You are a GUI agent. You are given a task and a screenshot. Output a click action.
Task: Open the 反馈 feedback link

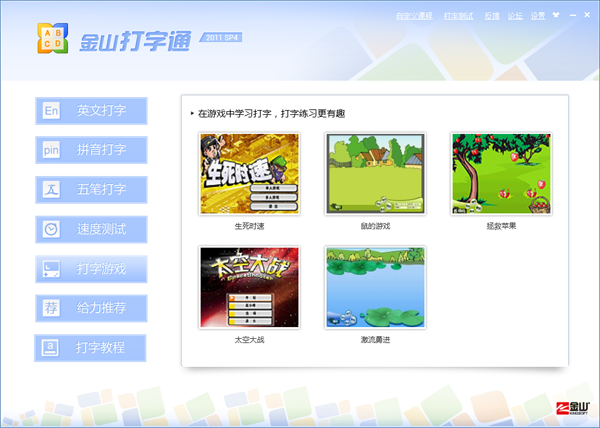492,16
